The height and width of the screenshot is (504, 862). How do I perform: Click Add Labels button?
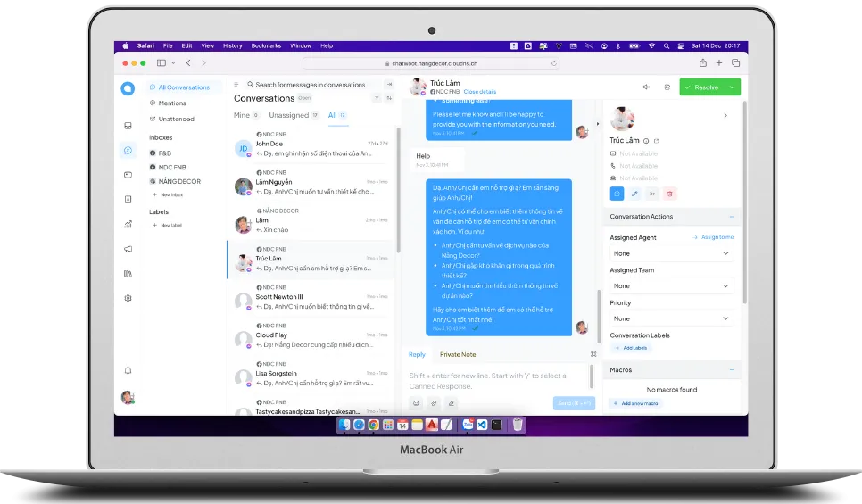coord(631,348)
